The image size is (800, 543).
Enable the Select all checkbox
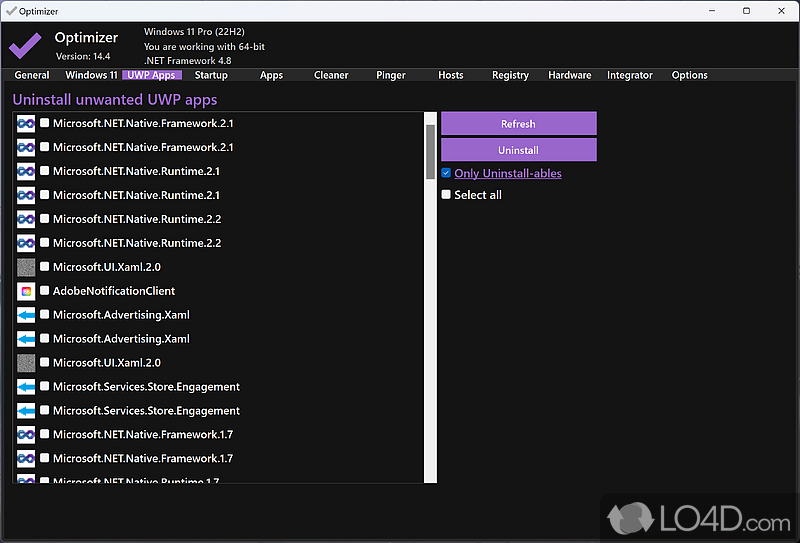pyautogui.click(x=446, y=194)
